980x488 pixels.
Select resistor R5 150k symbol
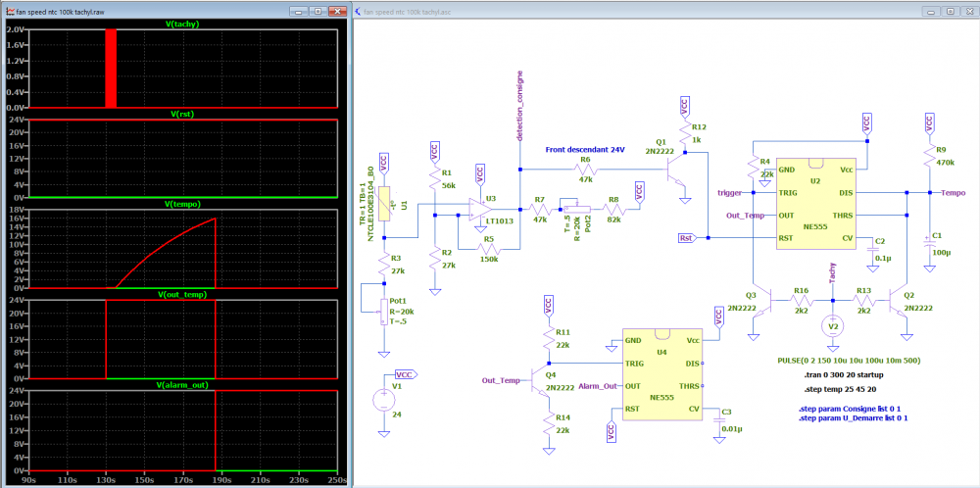(x=489, y=249)
